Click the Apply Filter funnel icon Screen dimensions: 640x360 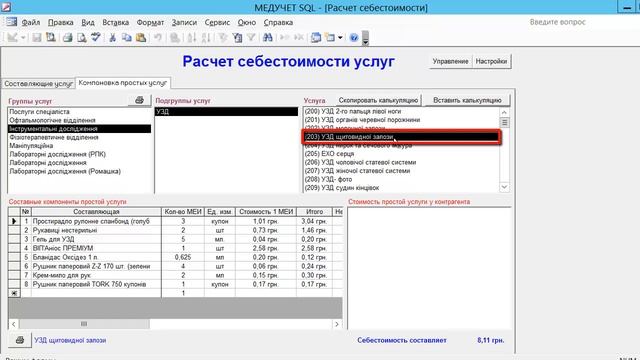(x=251, y=38)
